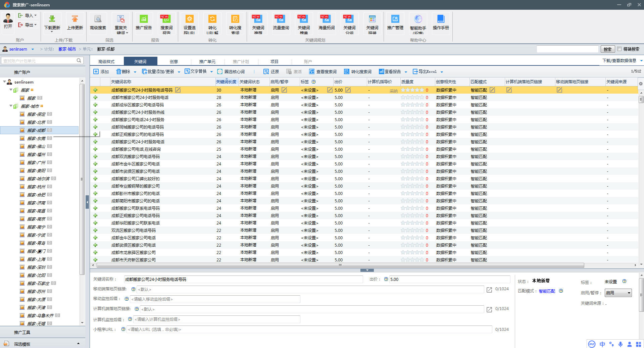Screen dimensions: 644x348
Task: Click the column settings gear icon
Action: (641, 84)
